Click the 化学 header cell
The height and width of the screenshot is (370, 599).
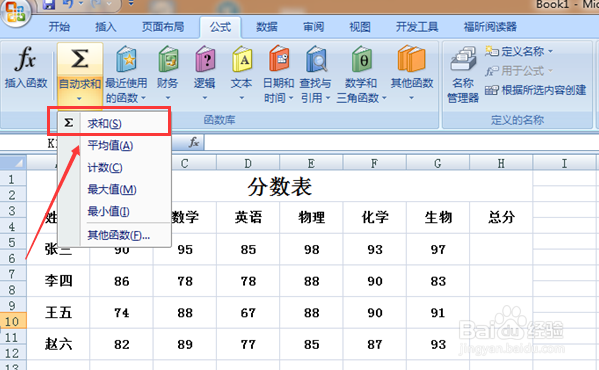point(374,217)
